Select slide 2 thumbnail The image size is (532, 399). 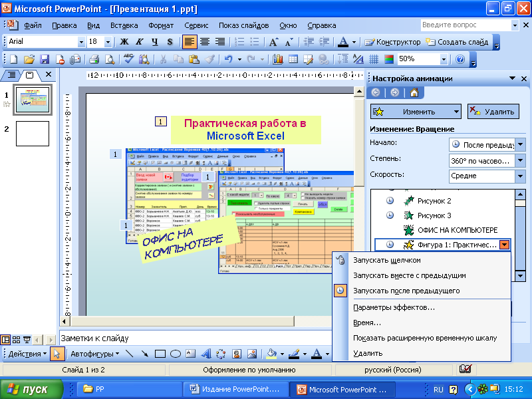(33, 134)
